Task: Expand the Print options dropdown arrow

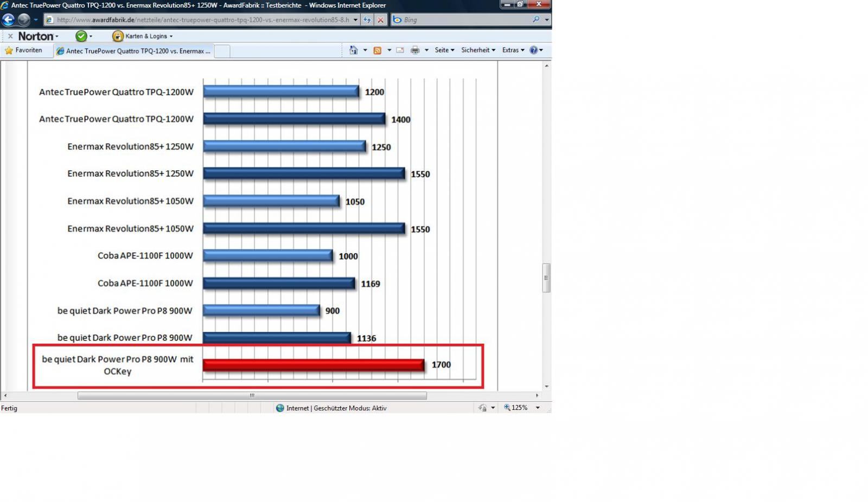Action: (426, 50)
